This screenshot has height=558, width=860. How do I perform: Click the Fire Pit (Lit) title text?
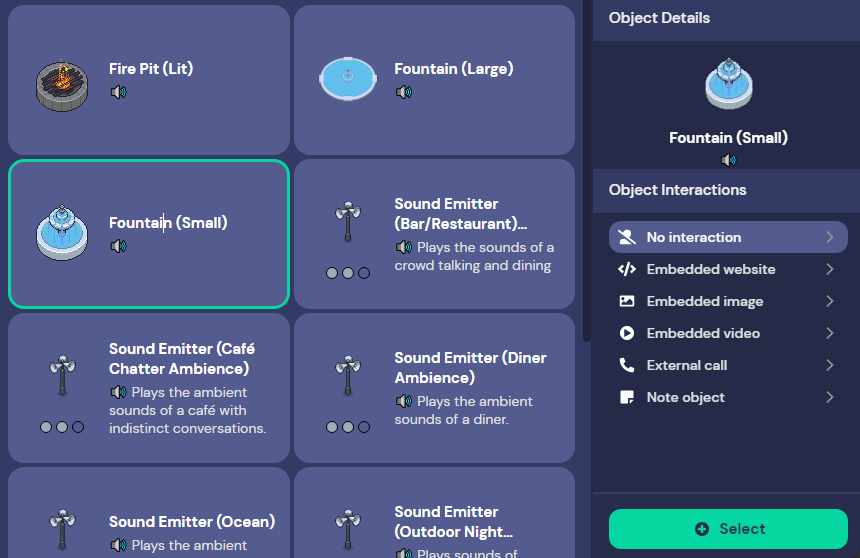click(x=151, y=69)
